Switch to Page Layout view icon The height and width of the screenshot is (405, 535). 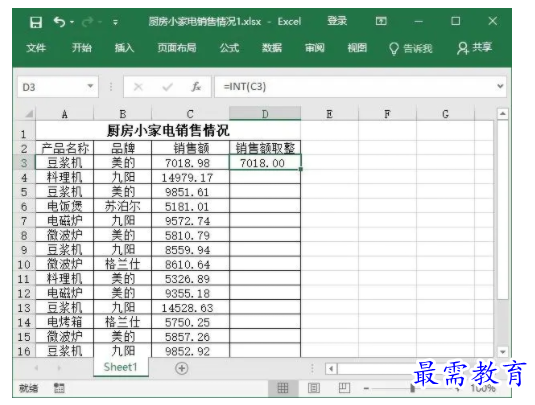[314, 388]
